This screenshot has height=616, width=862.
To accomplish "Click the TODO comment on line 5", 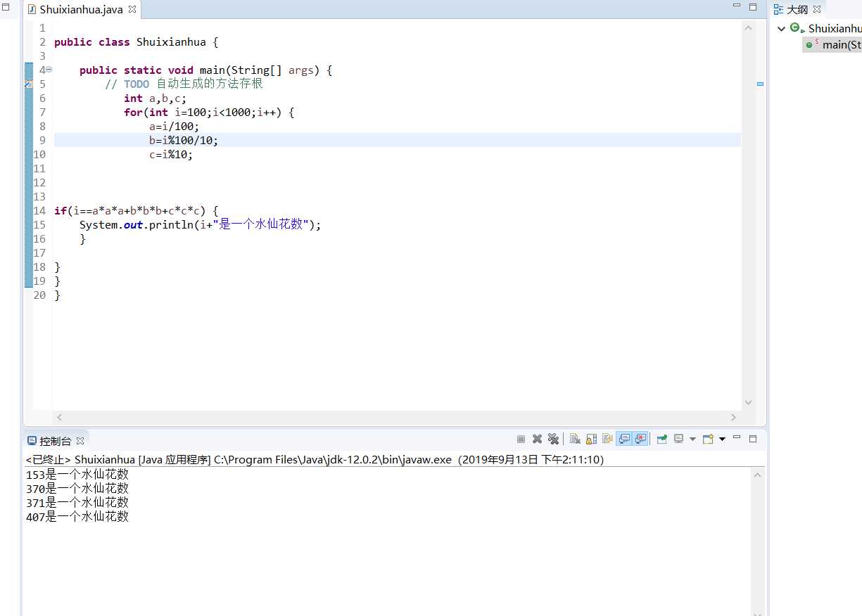I will [184, 84].
